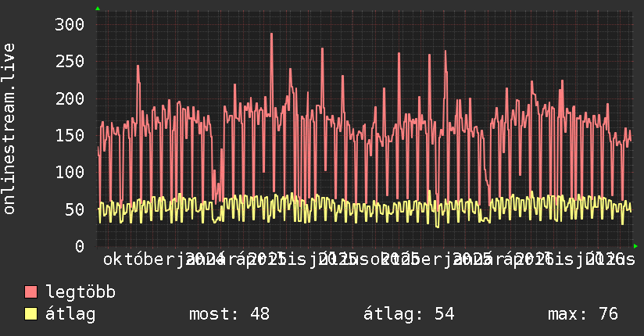Click the pink legtöbb legend swatch
The image size is (644, 336).
click(x=30, y=292)
